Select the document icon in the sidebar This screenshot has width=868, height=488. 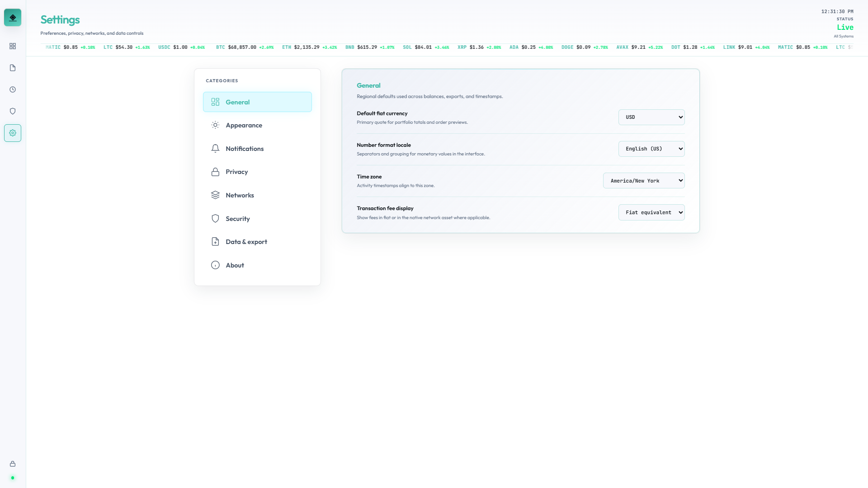(x=13, y=67)
